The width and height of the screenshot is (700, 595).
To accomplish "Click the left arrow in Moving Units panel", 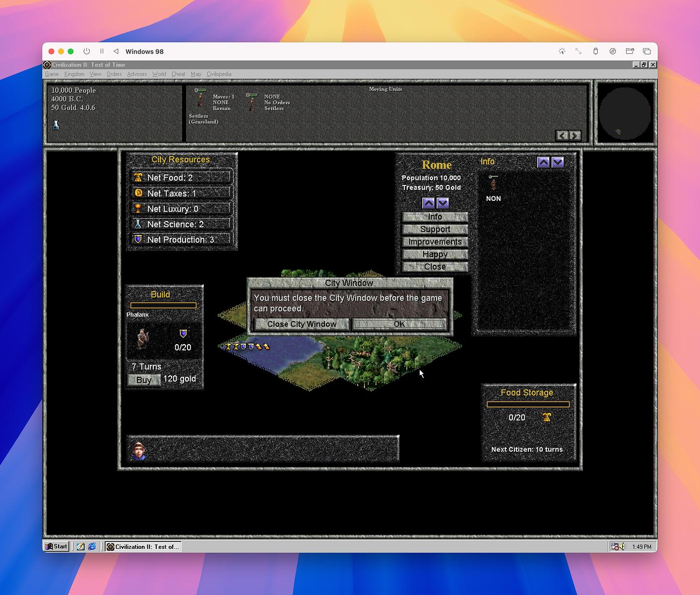I will pos(562,135).
